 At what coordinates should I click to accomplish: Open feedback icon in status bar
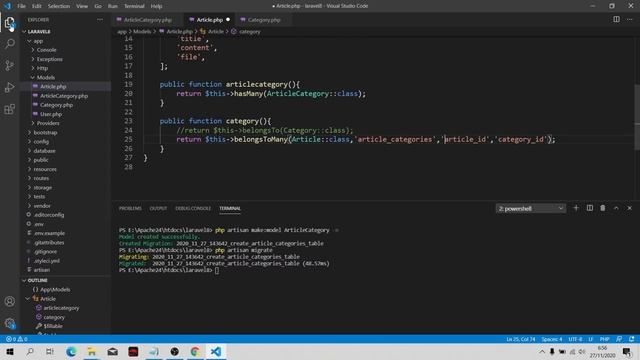pyautogui.click(x=619, y=339)
